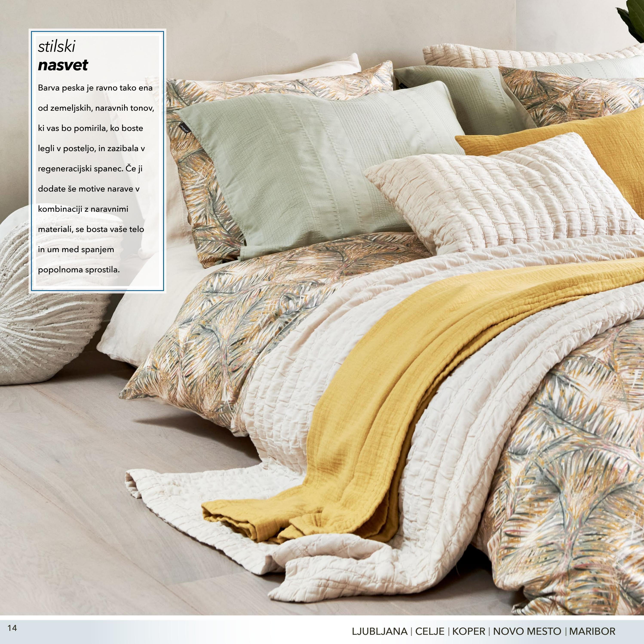Click the 'popolnoma sprostila' text line
The height and width of the screenshot is (644, 644).
[79, 270]
